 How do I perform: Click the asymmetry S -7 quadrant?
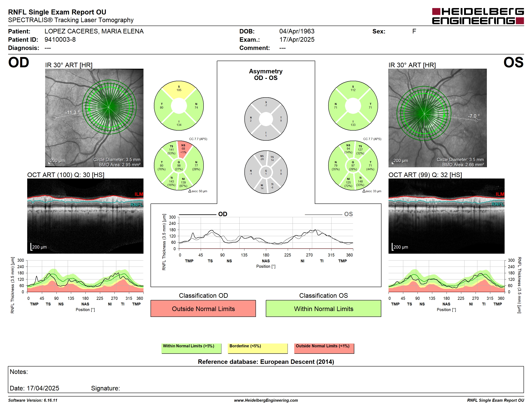(266, 104)
